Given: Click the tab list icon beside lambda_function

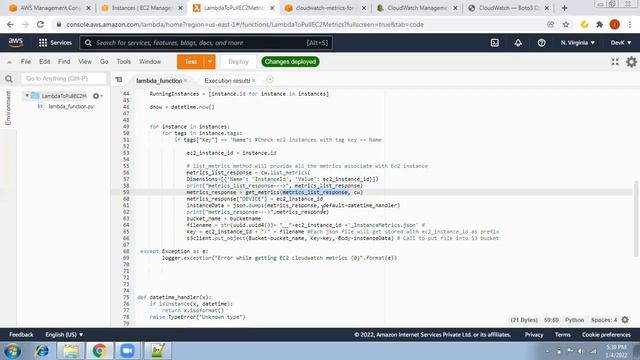Looking at the screenshot, I should (x=119, y=80).
